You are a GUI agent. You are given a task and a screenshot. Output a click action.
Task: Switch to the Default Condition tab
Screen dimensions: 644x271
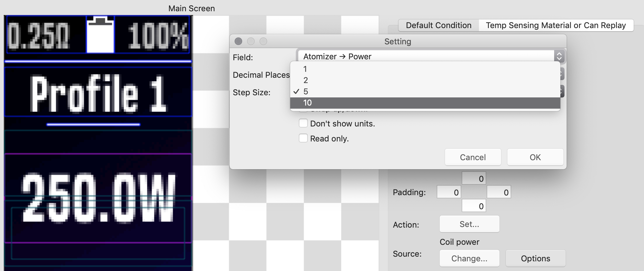click(438, 25)
